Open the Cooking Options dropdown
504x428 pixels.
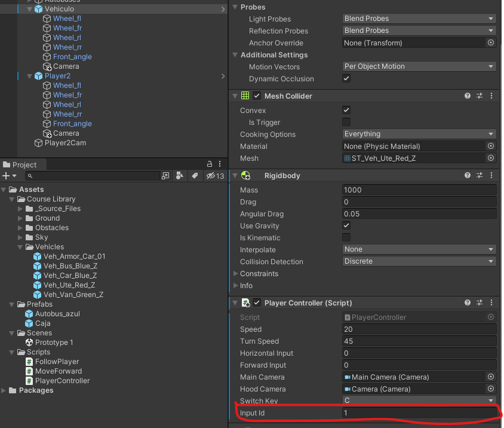(x=419, y=134)
